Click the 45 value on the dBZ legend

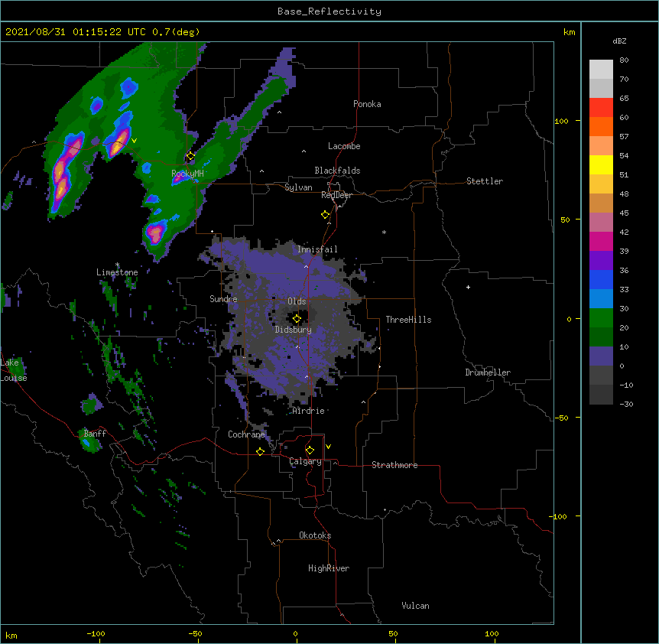[x=624, y=213]
